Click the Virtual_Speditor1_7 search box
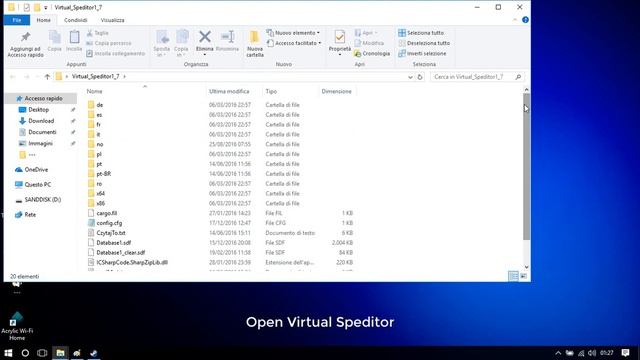 pyautogui.click(x=477, y=77)
